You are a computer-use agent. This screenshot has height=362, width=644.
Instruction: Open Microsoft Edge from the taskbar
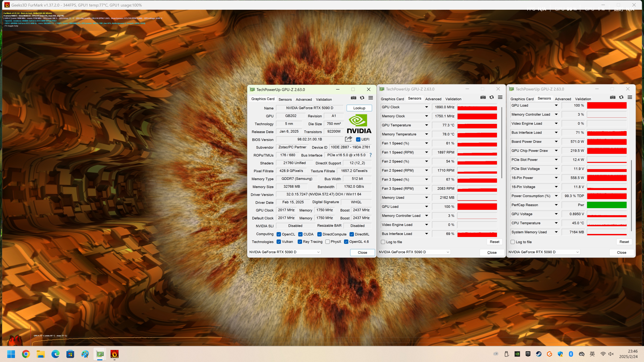55,354
